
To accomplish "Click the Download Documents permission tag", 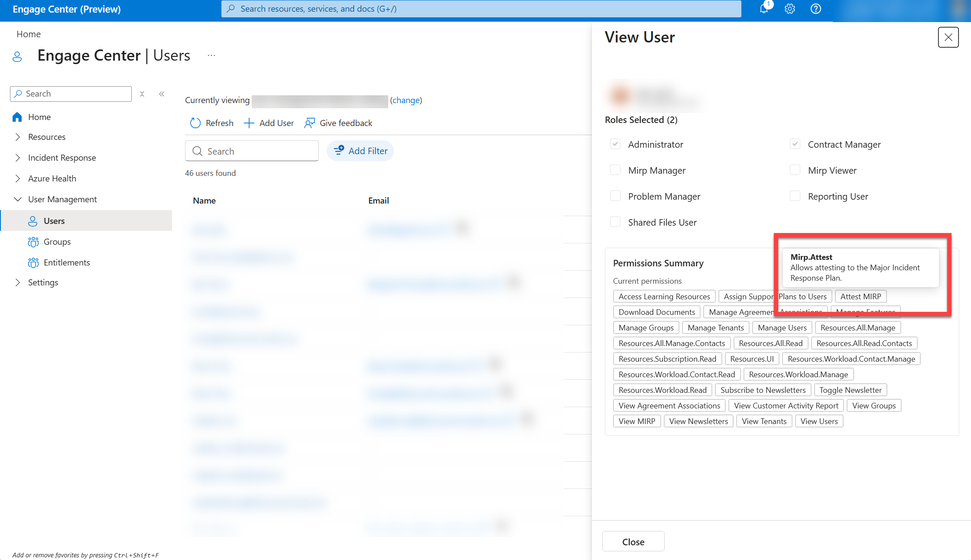I will point(657,312).
